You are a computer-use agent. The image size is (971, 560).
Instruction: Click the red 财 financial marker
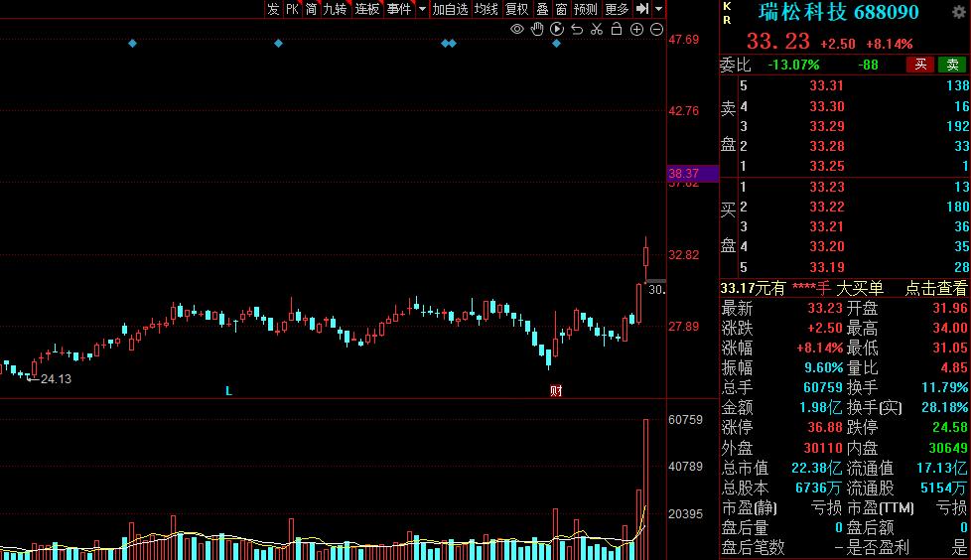[556, 391]
